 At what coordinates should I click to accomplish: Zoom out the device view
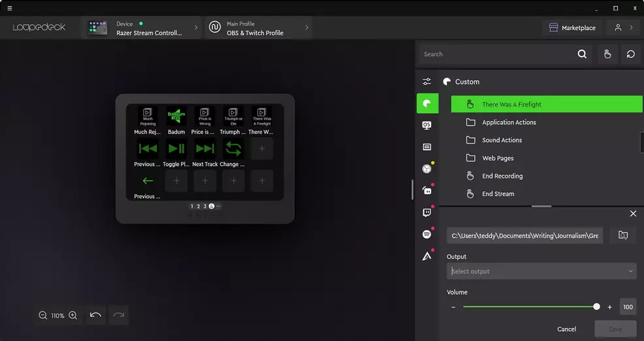[42, 316]
